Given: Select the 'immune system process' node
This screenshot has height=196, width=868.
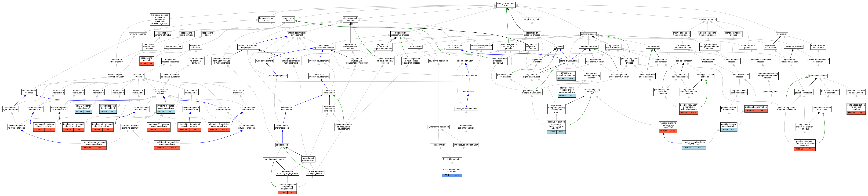Looking at the screenshot, I should pyautogui.click(x=267, y=19).
